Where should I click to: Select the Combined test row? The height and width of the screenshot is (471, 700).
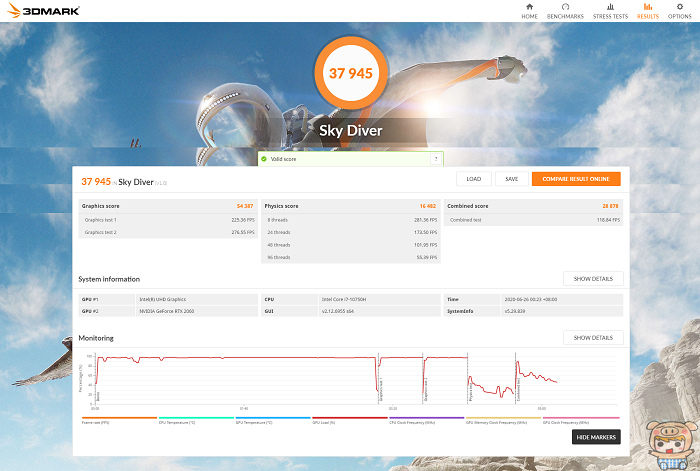(533, 220)
